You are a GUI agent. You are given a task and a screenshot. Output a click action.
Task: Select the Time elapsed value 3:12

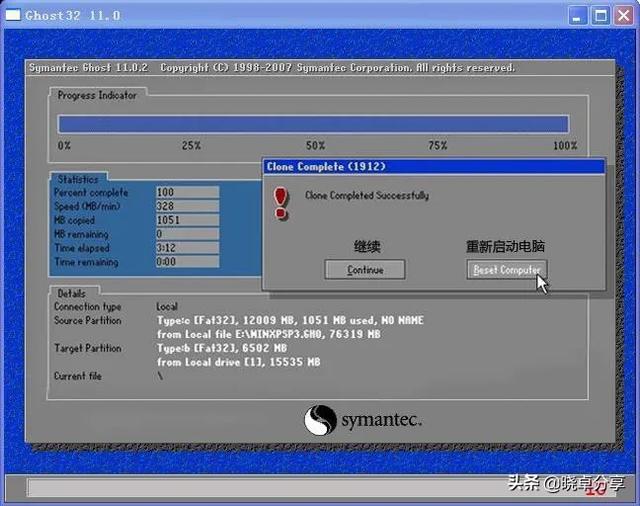point(187,248)
